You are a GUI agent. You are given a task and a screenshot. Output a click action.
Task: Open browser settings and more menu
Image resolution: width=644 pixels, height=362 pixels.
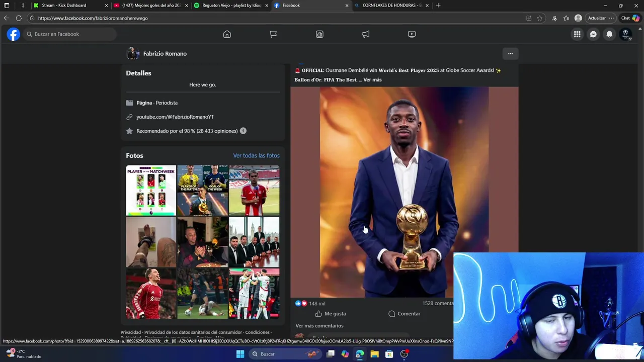pyautogui.click(x=611, y=18)
